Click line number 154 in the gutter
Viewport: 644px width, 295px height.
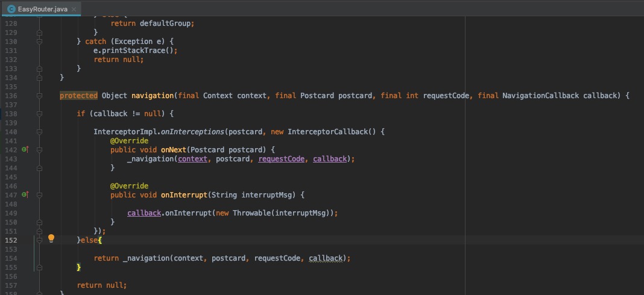coord(11,258)
